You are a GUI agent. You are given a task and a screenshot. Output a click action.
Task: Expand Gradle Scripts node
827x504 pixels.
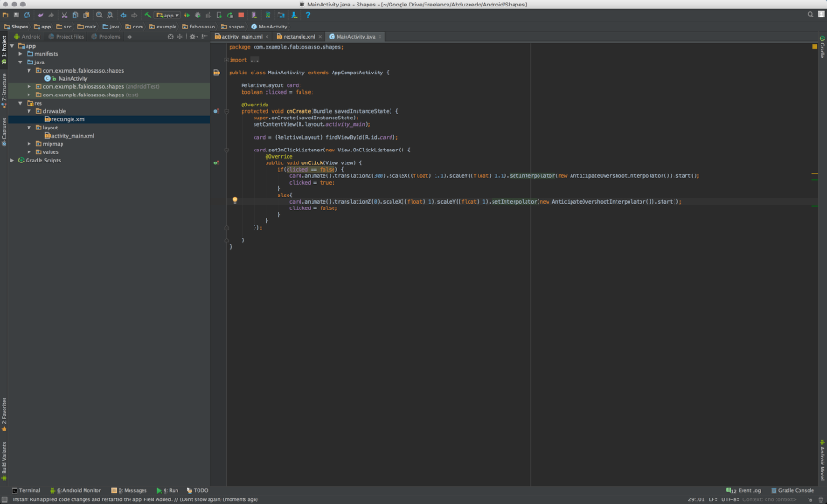(x=12, y=161)
